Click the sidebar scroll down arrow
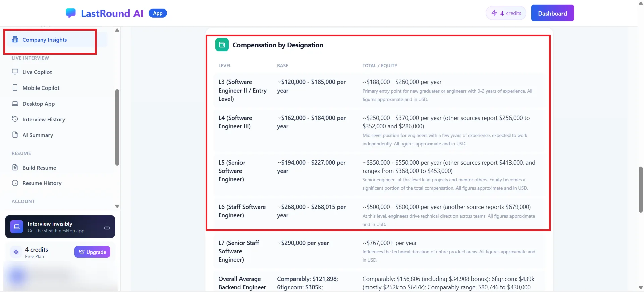The image size is (644, 292). [x=117, y=206]
